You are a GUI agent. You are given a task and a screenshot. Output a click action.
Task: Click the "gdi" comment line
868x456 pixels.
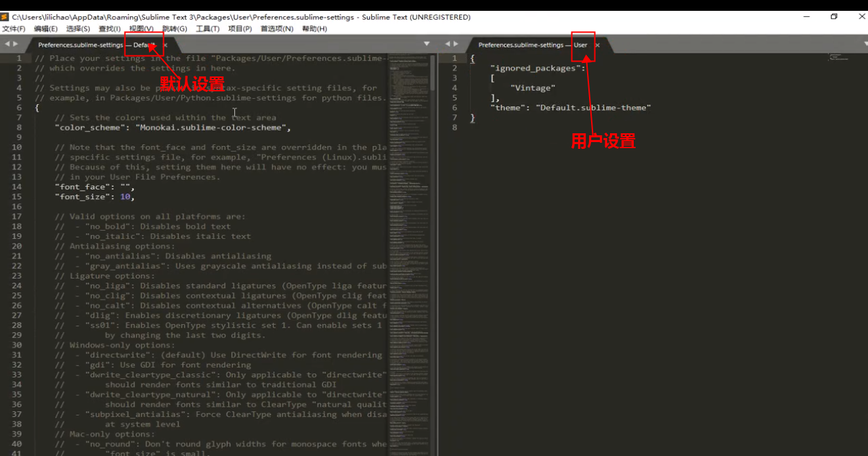(x=153, y=365)
